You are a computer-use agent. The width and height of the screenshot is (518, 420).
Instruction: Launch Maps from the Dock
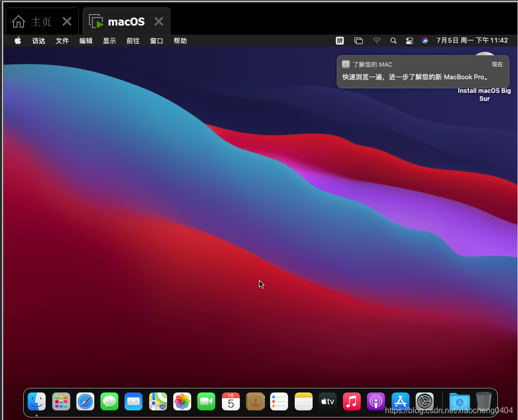[158, 401]
